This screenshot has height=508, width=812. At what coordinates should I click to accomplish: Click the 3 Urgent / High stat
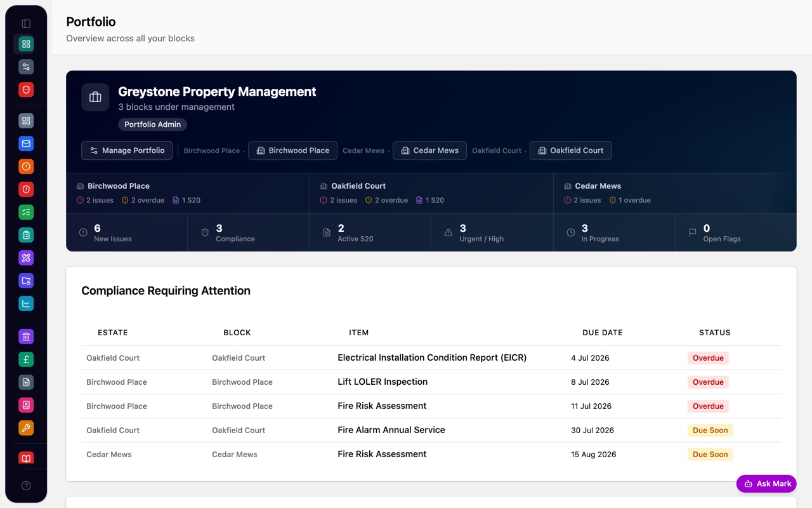[x=492, y=232]
